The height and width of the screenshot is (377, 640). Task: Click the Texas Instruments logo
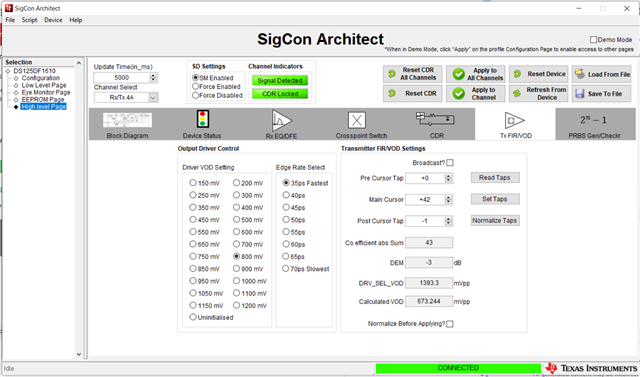tap(592, 368)
